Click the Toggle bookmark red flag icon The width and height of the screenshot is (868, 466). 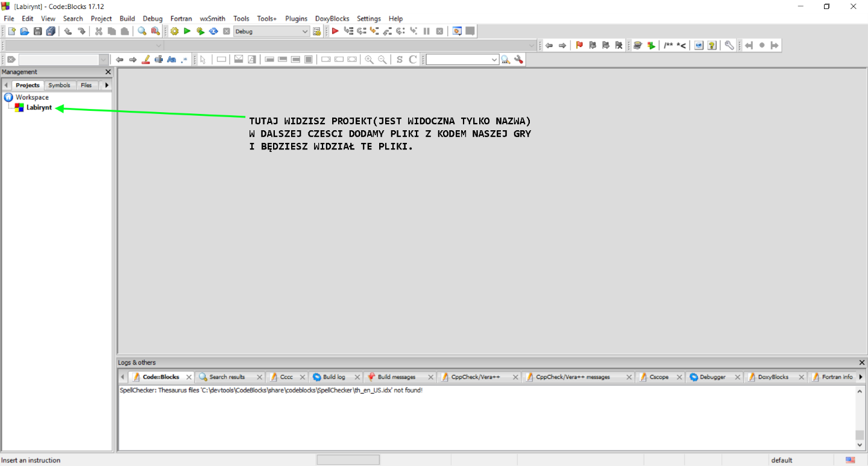click(579, 45)
